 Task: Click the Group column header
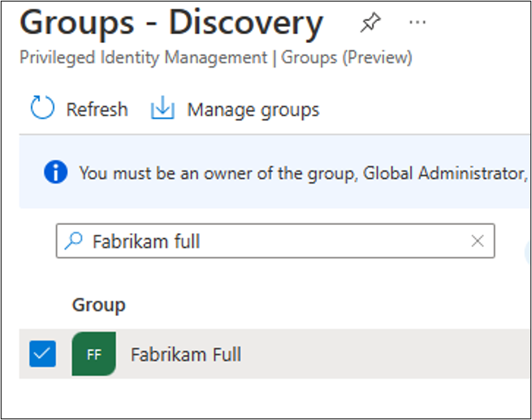point(98,305)
